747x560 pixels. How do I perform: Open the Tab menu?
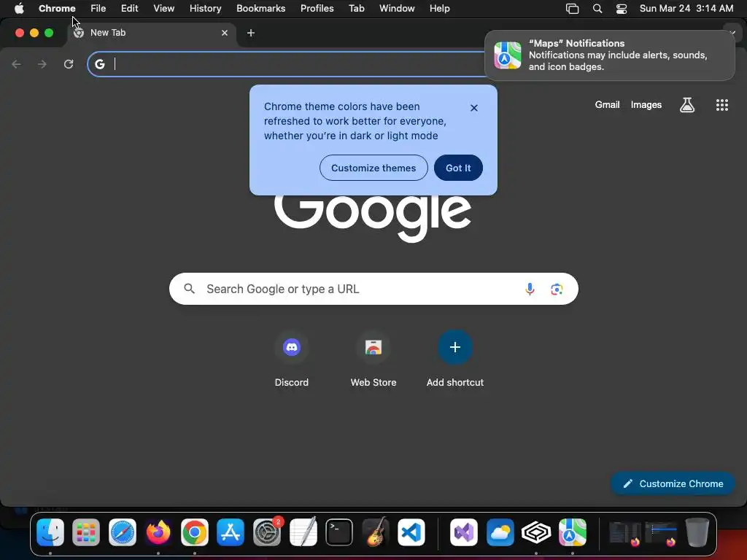tap(356, 9)
